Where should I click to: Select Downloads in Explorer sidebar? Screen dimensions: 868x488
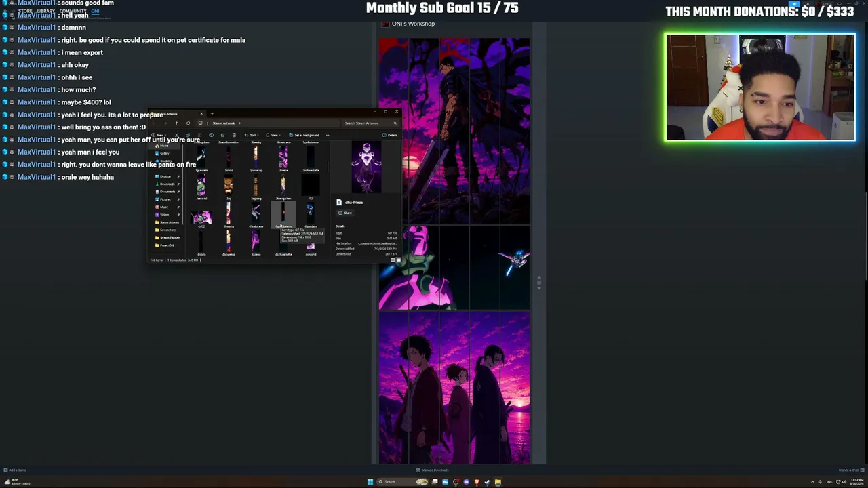[165, 184]
